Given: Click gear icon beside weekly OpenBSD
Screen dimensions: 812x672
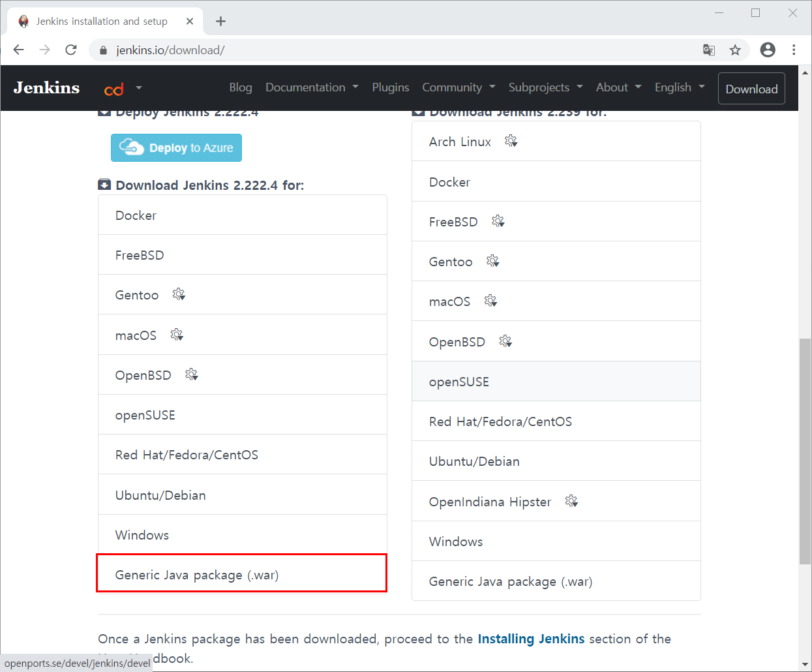Looking at the screenshot, I should tap(505, 341).
